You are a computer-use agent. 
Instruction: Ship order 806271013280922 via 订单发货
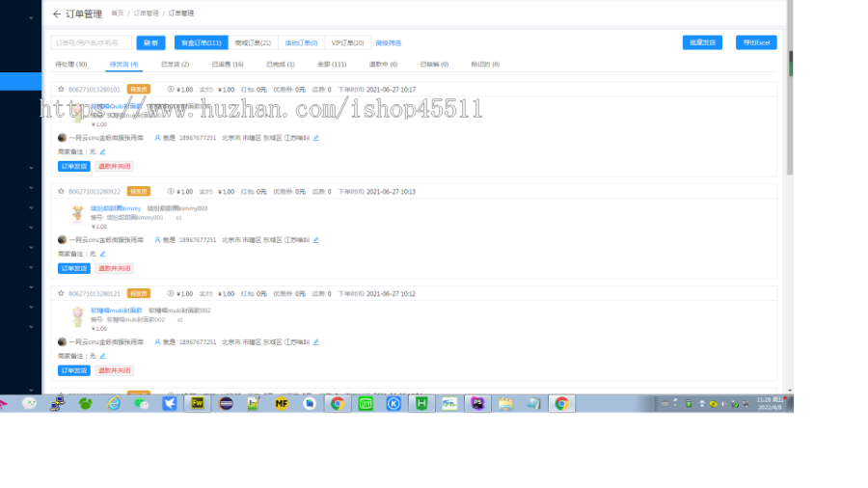click(74, 268)
